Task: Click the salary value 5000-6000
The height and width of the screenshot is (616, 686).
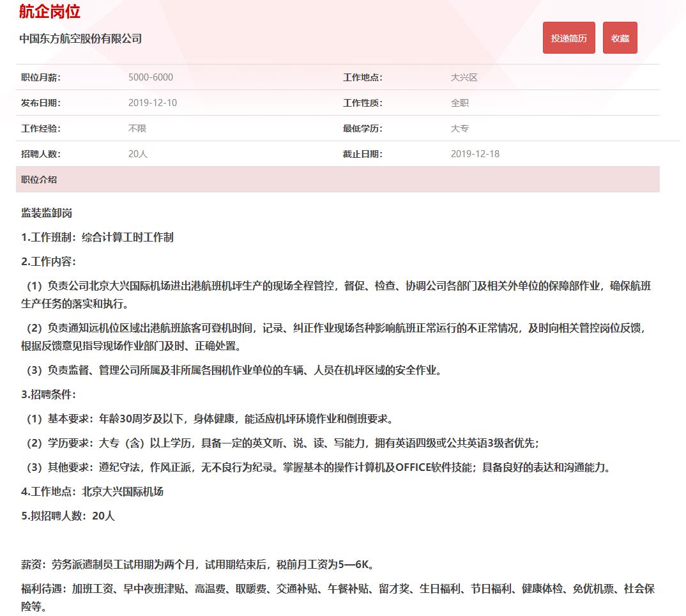Action: tap(151, 77)
